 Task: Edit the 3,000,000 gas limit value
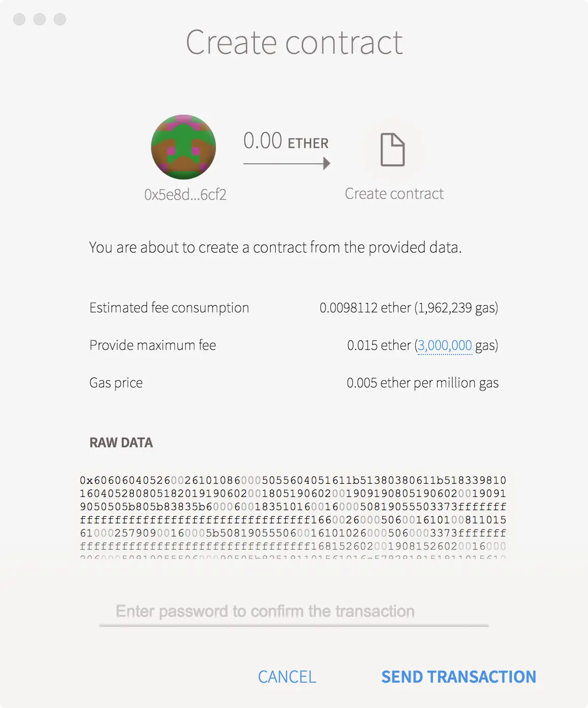pyautogui.click(x=445, y=345)
